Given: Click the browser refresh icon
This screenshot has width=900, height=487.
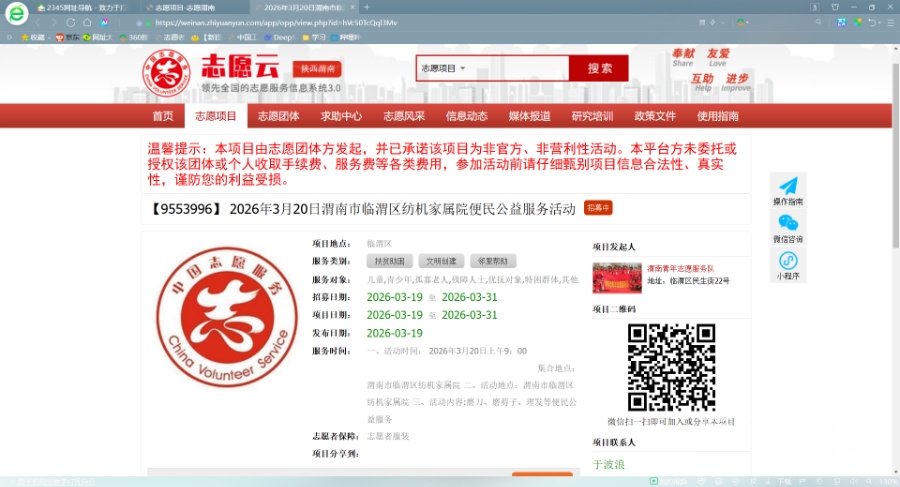Looking at the screenshot, I should 70,22.
